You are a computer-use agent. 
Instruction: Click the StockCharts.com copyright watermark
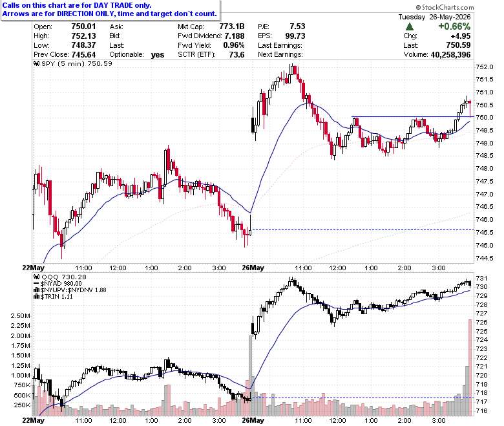pyautogui.click(x=445, y=7)
